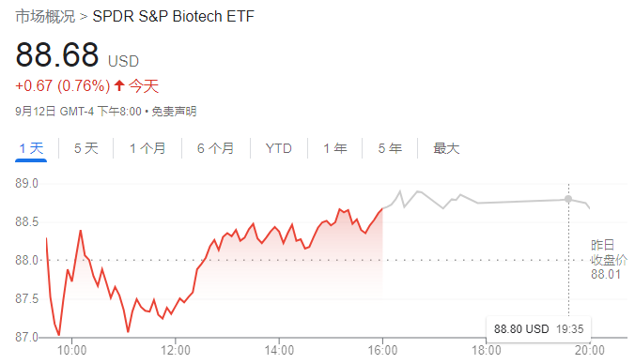635x364 pixels.
Task: Switch to the 1 个月 range tab
Action: click(147, 148)
